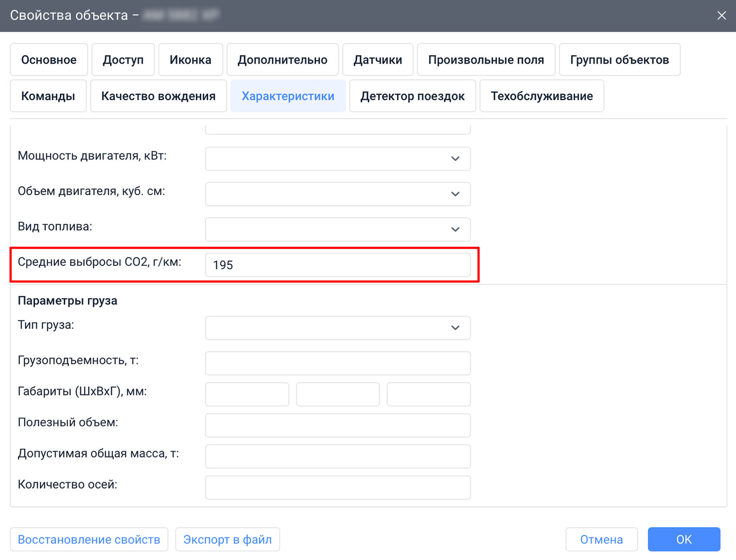The height and width of the screenshot is (560, 736).
Task: Open the engine volume dropdown
Action: coord(338,194)
